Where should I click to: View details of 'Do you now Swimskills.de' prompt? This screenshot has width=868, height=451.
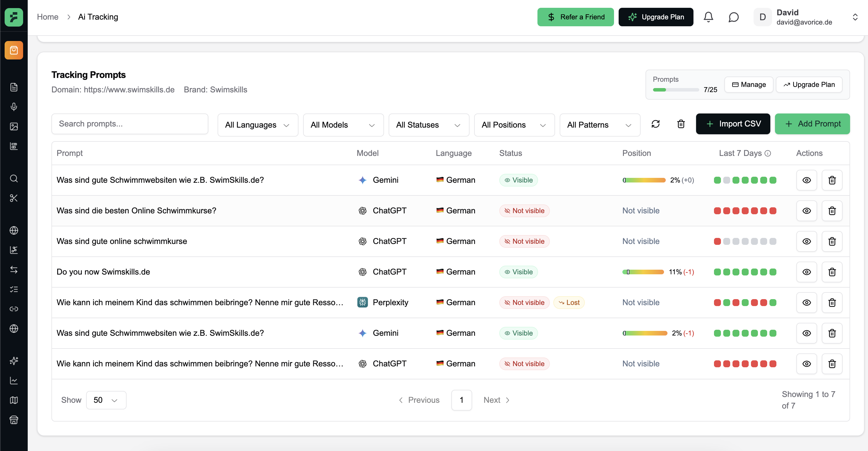click(806, 272)
